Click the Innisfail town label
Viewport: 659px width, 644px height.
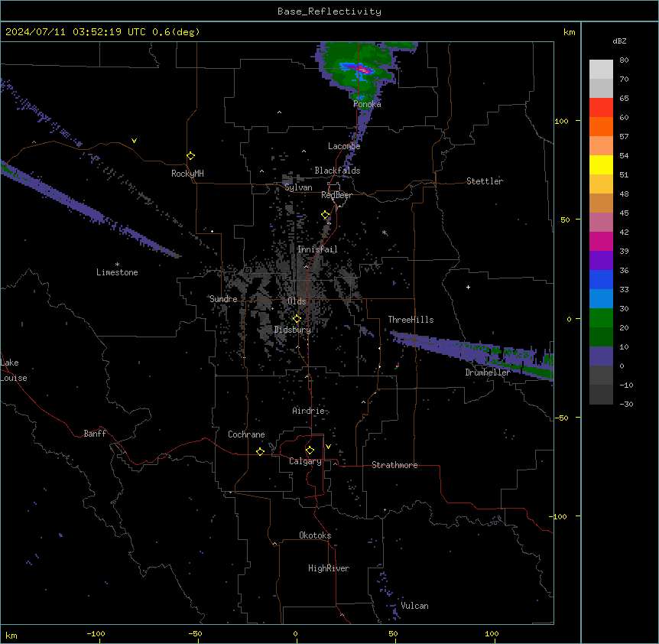[x=317, y=249]
